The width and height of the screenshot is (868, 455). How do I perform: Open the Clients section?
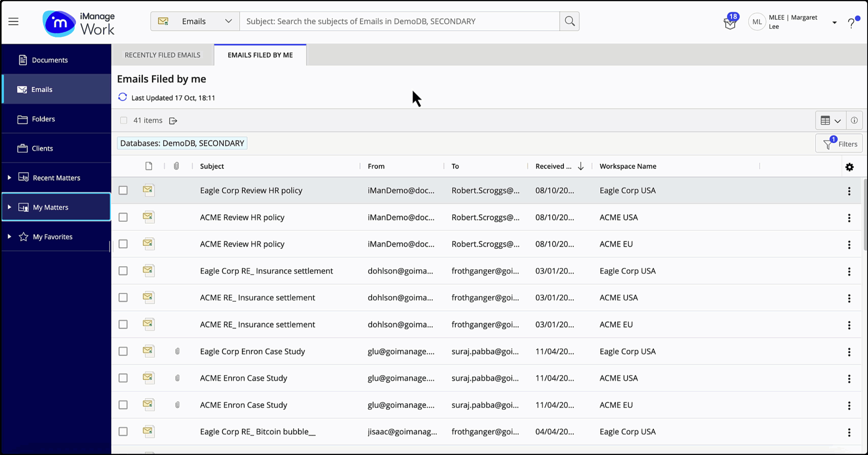(x=42, y=148)
